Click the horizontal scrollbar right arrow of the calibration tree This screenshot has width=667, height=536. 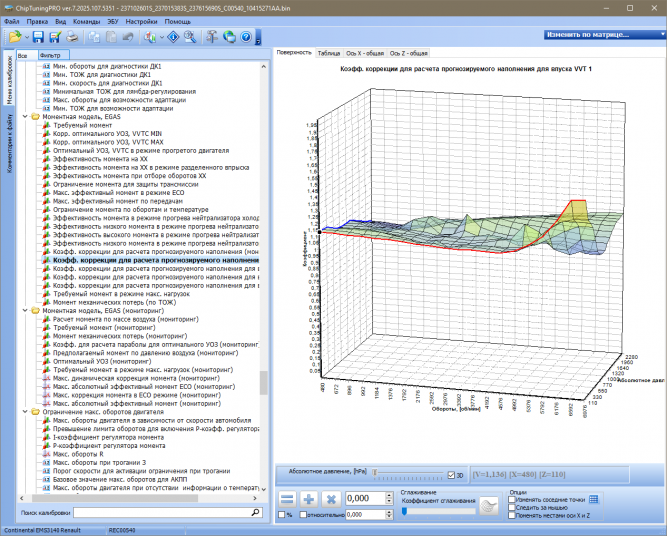[255, 498]
